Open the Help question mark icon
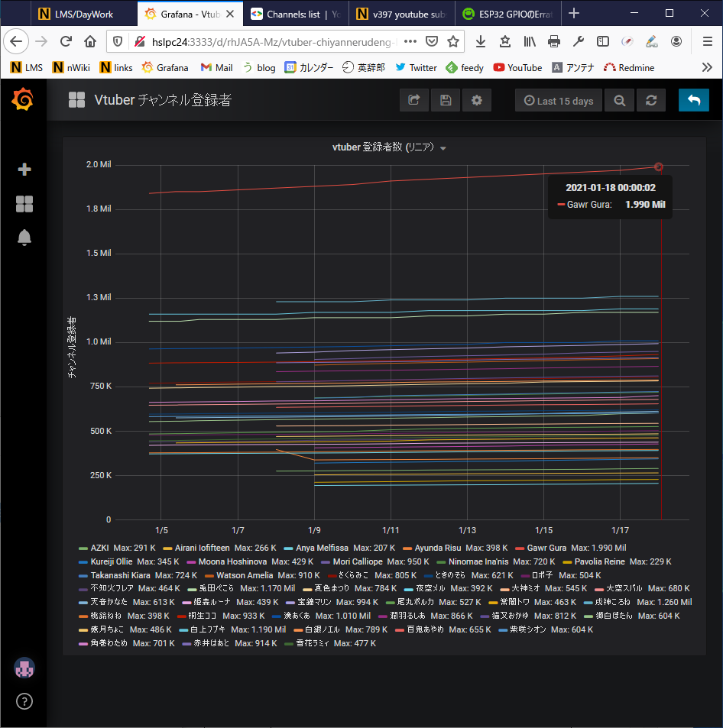 click(24, 701)
